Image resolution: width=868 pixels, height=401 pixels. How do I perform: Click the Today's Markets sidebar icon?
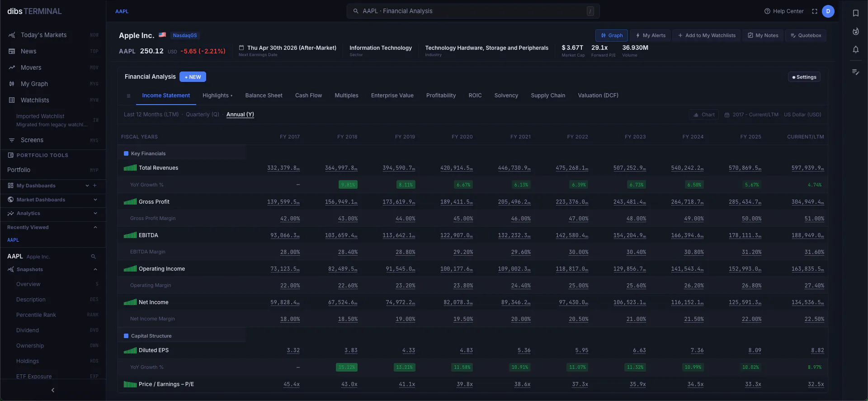pos(12,35)
